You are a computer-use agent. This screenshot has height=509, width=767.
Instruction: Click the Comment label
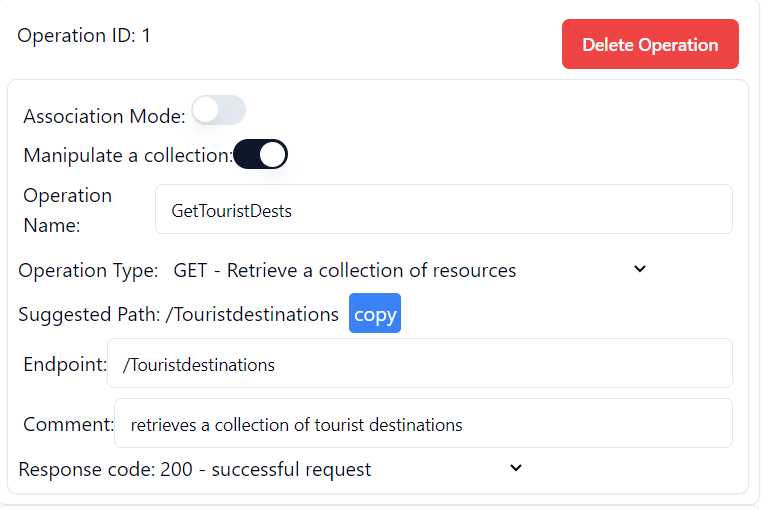[x=68, y=424]
